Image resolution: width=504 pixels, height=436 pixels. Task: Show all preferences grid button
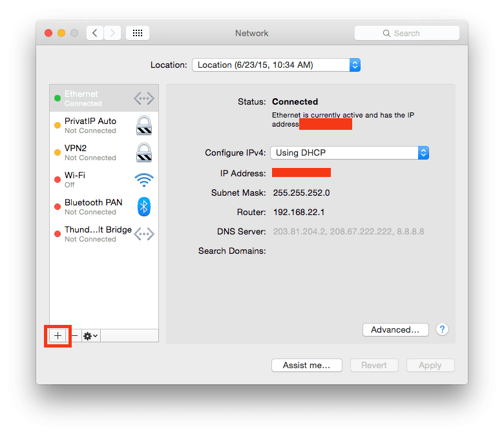pos(138,33)
